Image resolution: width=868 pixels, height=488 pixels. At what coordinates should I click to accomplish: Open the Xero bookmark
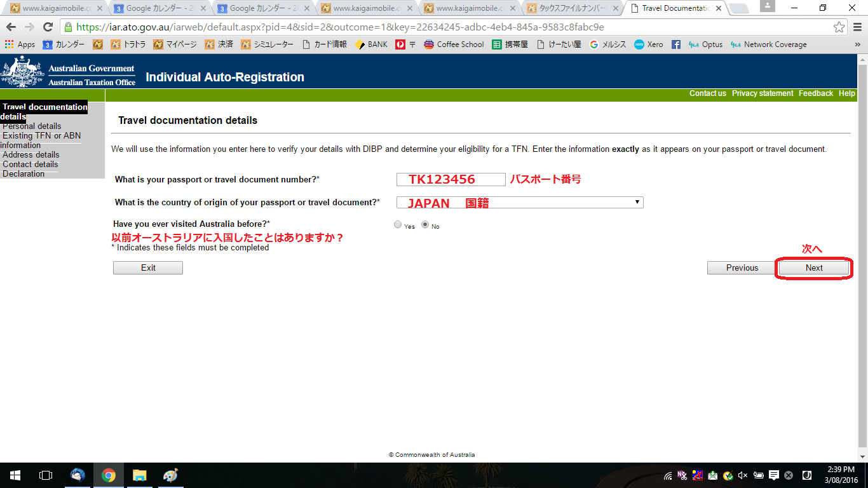(648, 44)
